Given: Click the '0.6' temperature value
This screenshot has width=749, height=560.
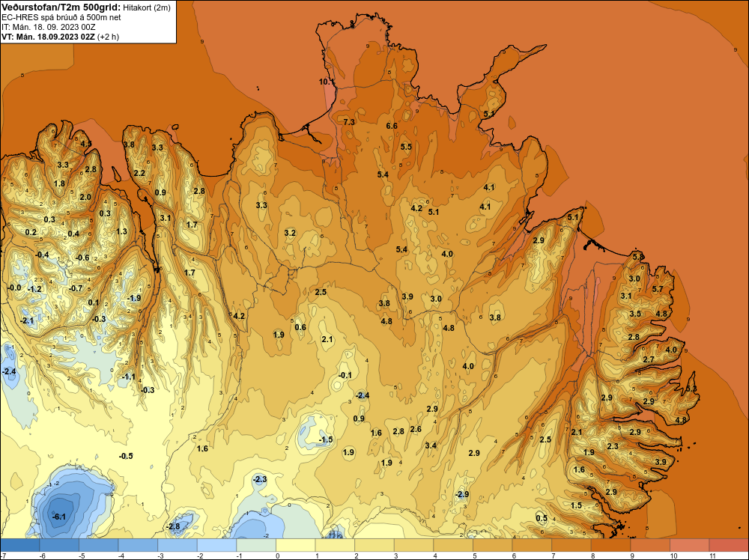Looking at the screenshot, I should (300, 327).
